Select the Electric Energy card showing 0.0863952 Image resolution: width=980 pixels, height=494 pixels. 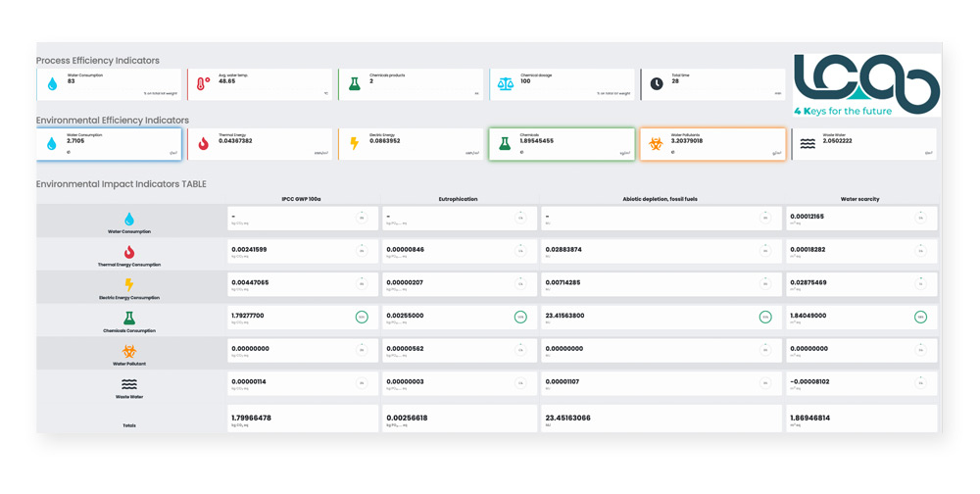tap(412, 144)
